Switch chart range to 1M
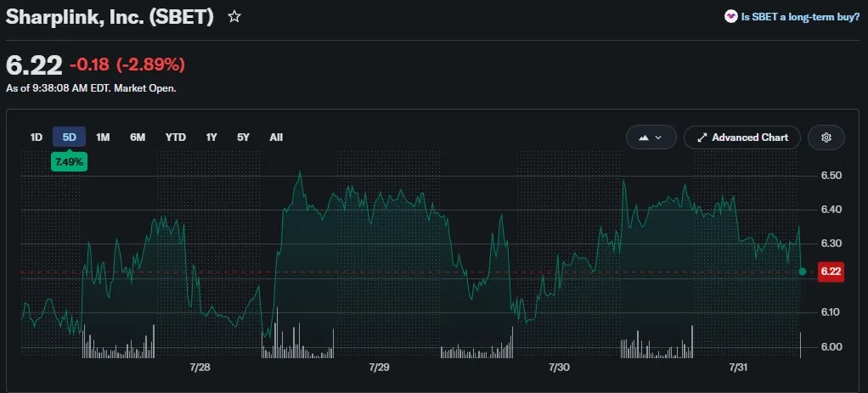This screenshot has width=868, height=393. [x=103, y=138]
